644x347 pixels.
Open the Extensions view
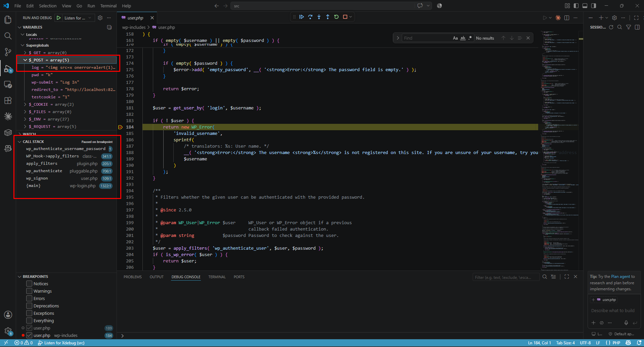(8, 100)
